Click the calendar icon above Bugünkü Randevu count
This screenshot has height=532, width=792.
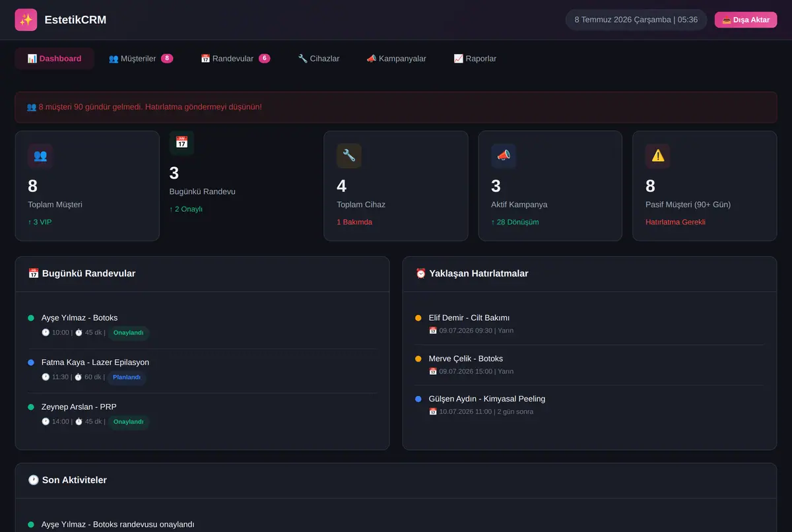[181, 143]
